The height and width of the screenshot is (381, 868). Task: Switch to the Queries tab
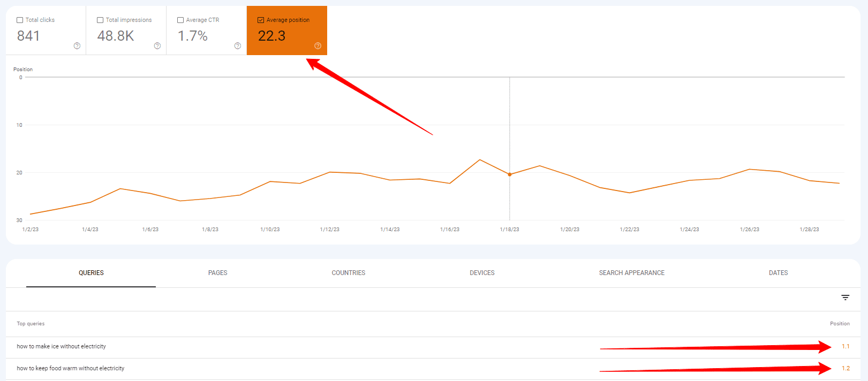[91, 273]
